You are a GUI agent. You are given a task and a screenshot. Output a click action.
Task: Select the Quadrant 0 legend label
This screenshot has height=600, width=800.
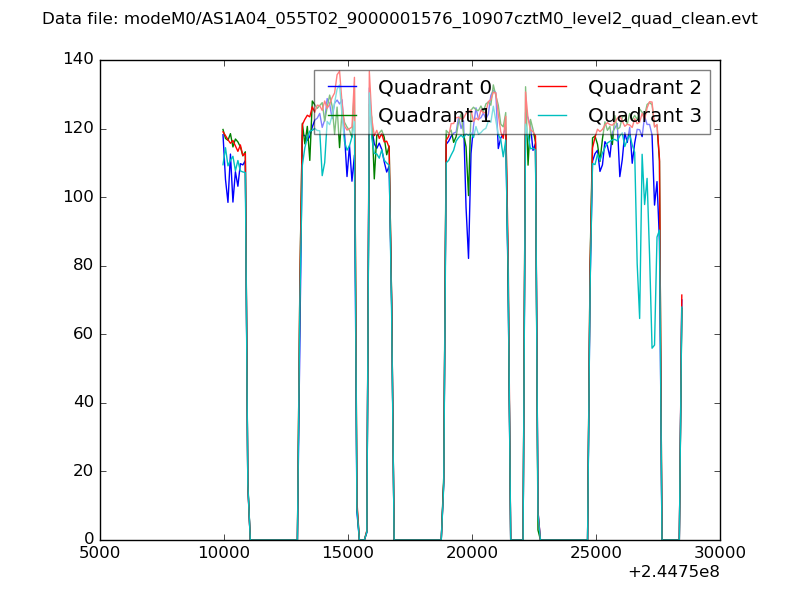pyautogui.click(x=434, y=87)
